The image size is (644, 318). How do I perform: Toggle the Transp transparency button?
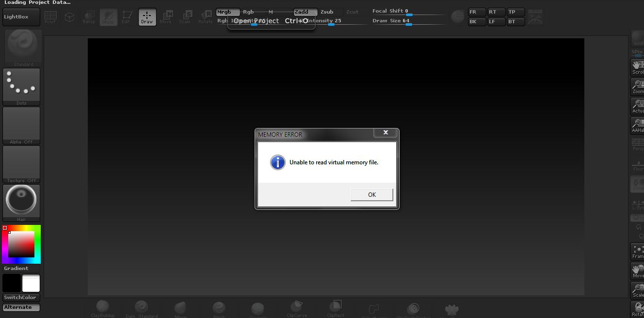tap(89, 17)
